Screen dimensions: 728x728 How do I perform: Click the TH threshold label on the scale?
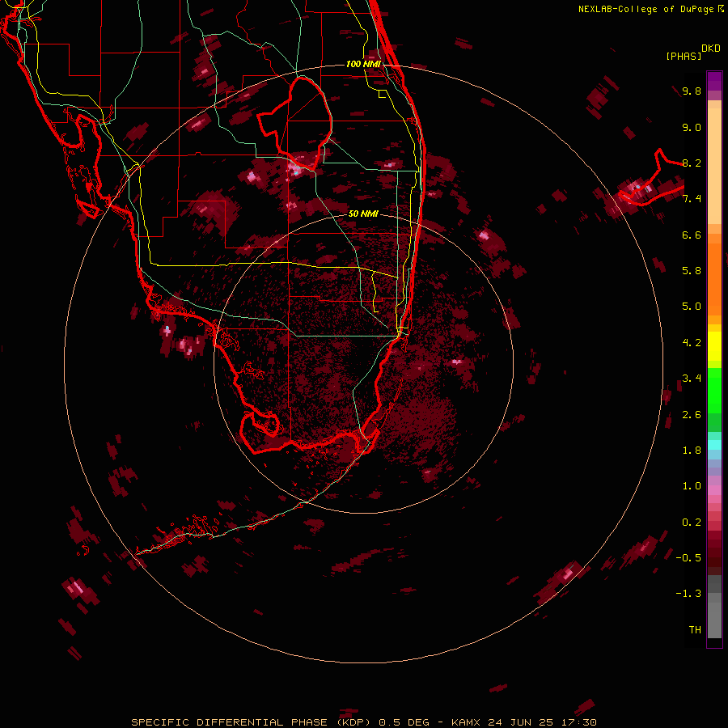[695, 629]
